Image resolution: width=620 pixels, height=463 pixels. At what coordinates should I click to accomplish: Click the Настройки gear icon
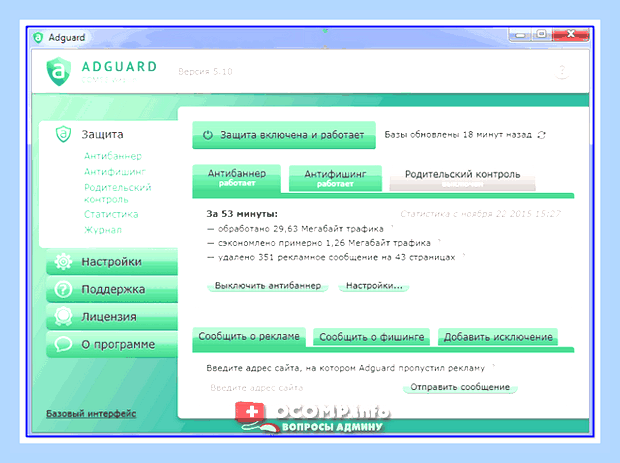pos(63,262)
